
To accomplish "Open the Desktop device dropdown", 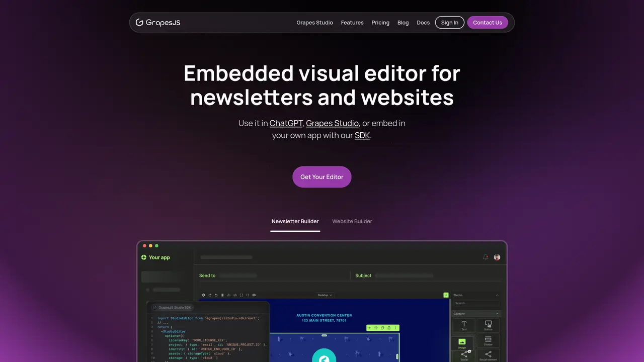I will click(x=325, y=295).
